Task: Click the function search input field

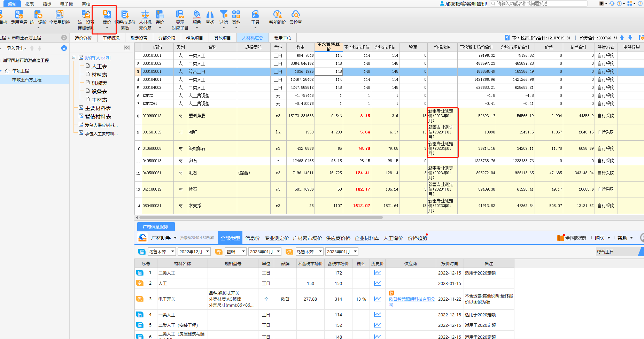Action: (538, 3)
